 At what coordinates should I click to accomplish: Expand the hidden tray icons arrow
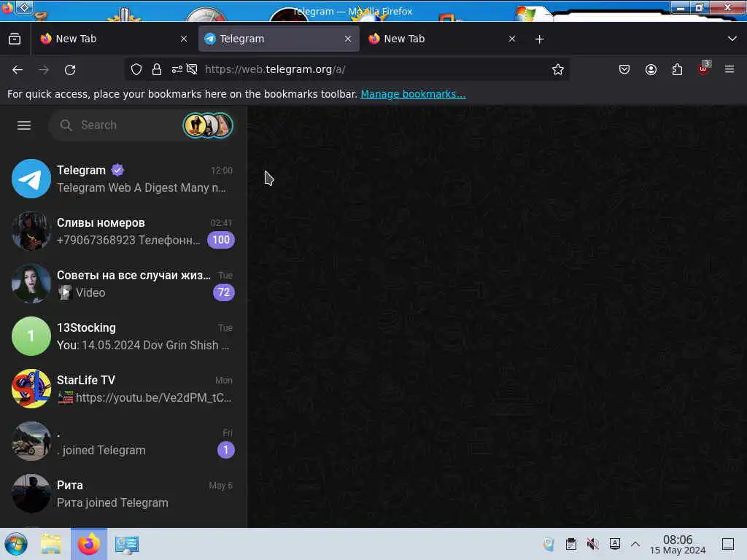point(635,544)
